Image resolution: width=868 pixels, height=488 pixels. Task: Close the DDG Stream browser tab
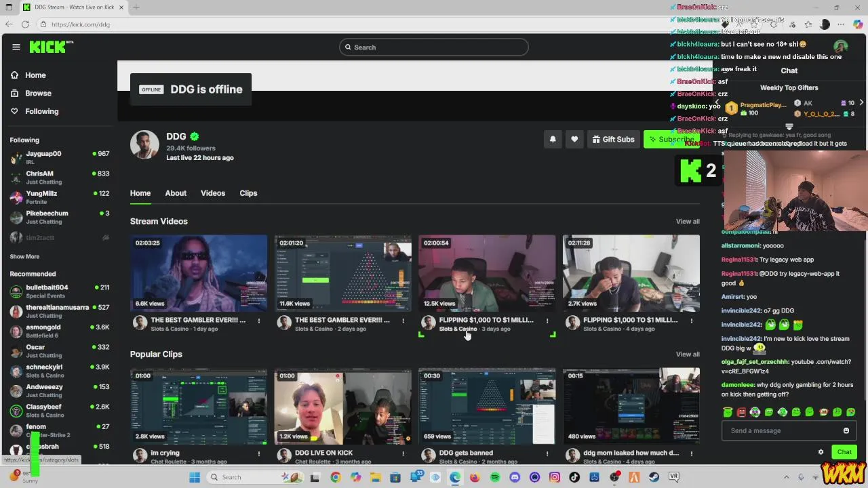coord(122,7)
